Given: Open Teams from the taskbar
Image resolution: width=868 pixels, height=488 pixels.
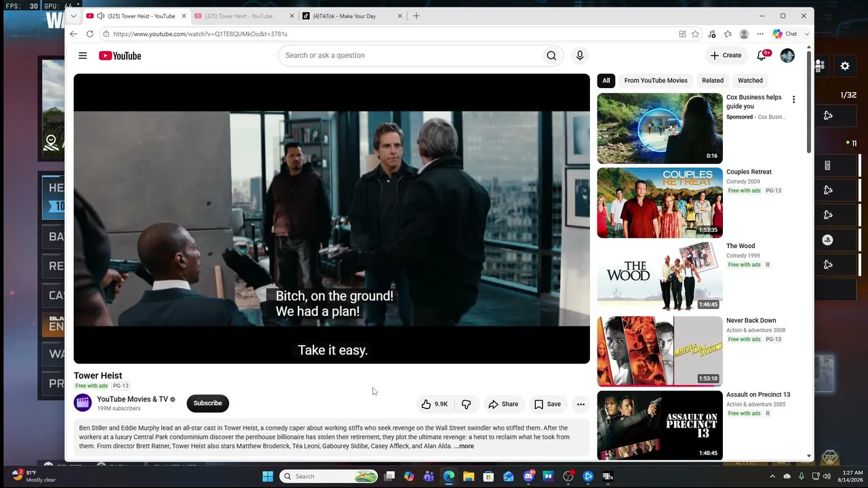Looking at the screenshot, I should pyautogui.click(x=429, y=476).
